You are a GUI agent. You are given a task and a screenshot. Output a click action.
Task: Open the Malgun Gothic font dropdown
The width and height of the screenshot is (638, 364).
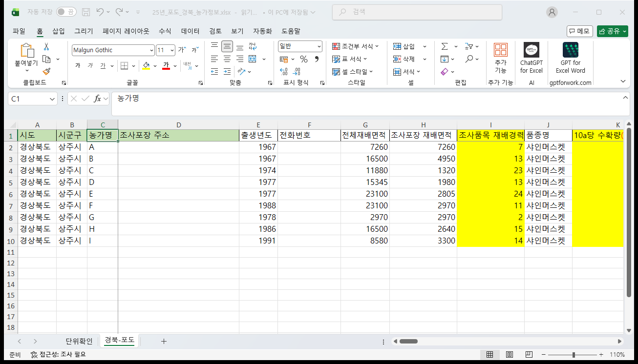tap(151, 50)
